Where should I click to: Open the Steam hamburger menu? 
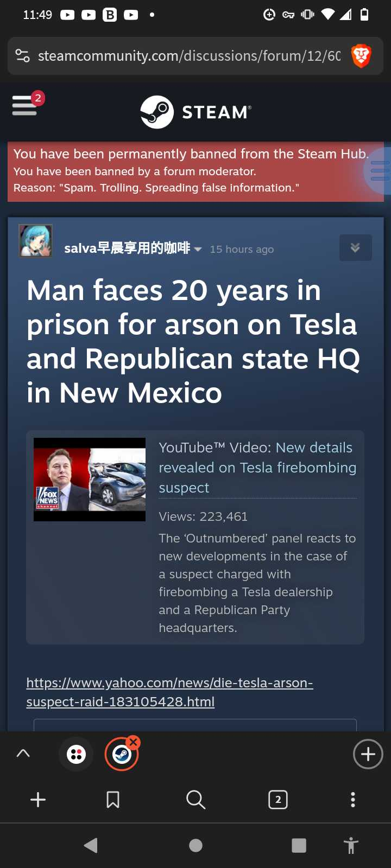[x=24, y=105]
